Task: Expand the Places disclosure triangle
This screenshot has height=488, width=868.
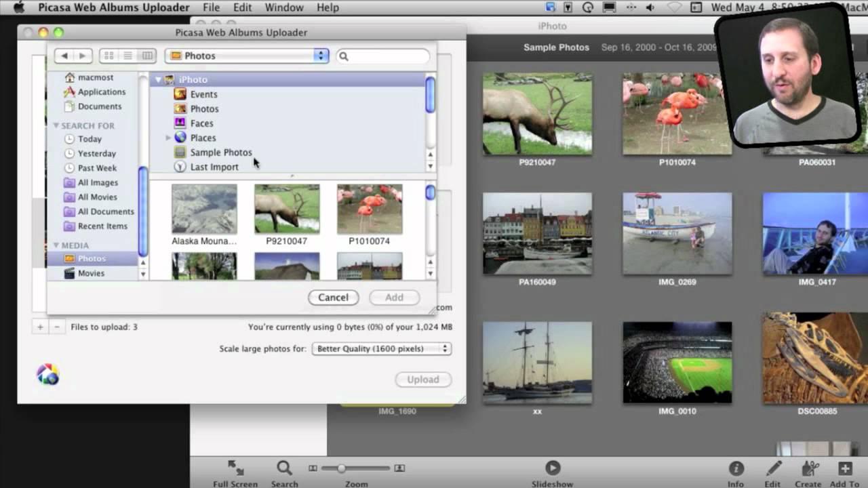Action: pos(168,138)
